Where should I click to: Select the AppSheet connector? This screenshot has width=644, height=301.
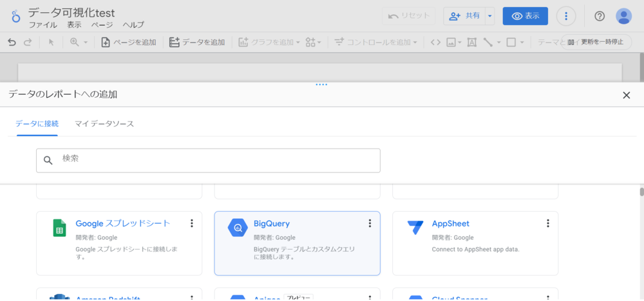click(475, 243)
